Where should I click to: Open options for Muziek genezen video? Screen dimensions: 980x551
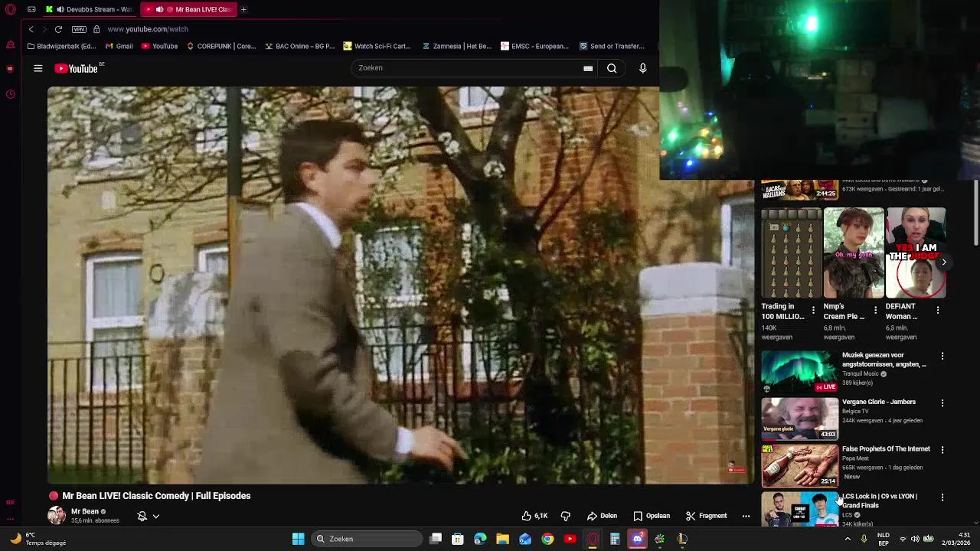942,356
